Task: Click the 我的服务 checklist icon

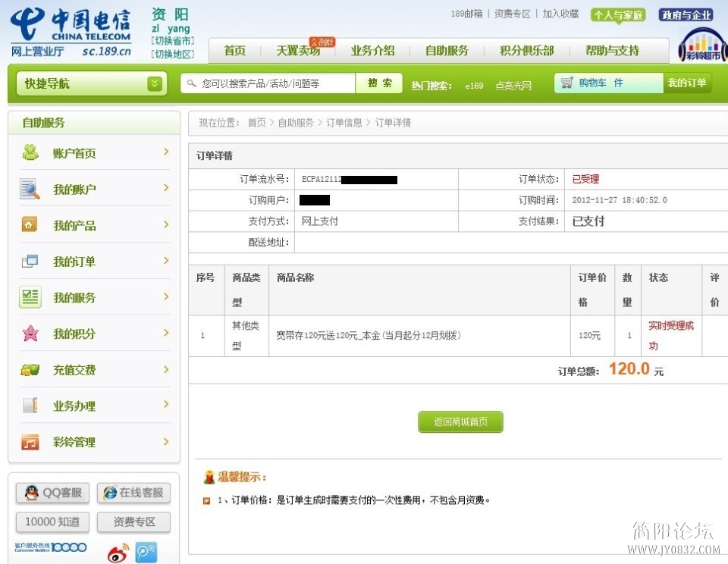Action: [x=30, y=297]
